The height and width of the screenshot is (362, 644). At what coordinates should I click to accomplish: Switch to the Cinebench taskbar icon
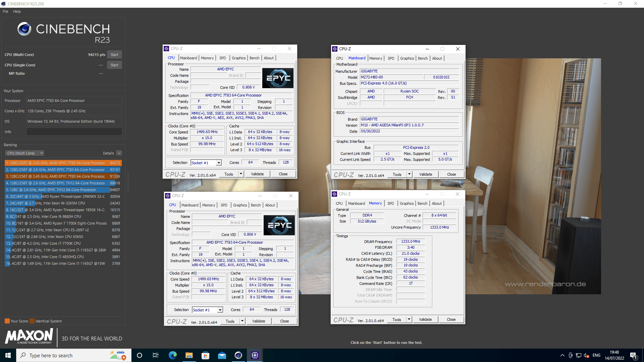pyautogui.click(x=238, y=355)
